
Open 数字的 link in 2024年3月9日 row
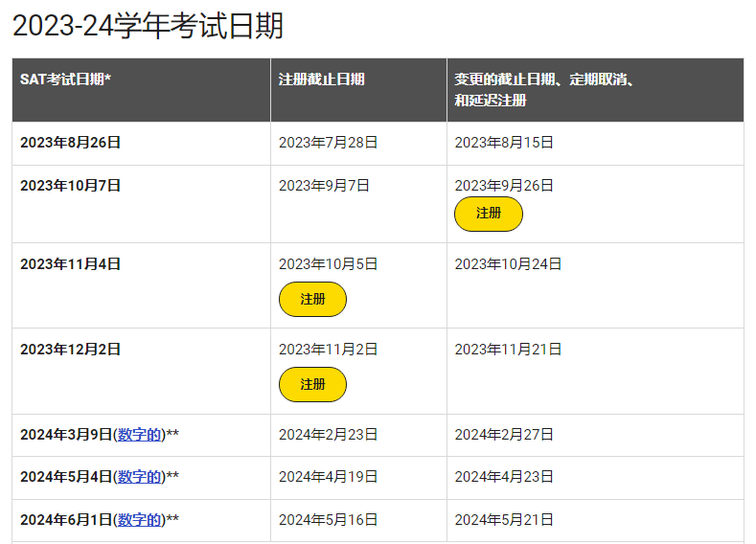(139, 435)
